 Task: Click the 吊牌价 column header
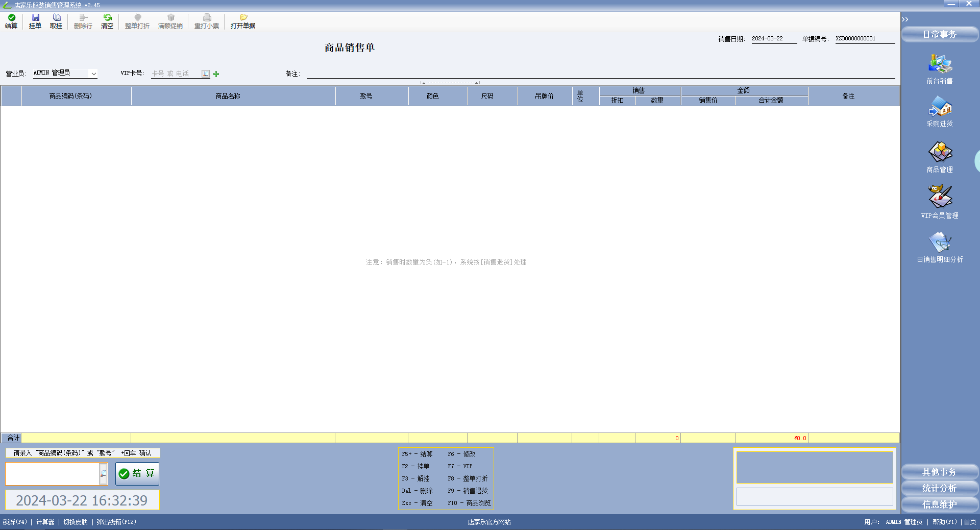tap(545, 96)
